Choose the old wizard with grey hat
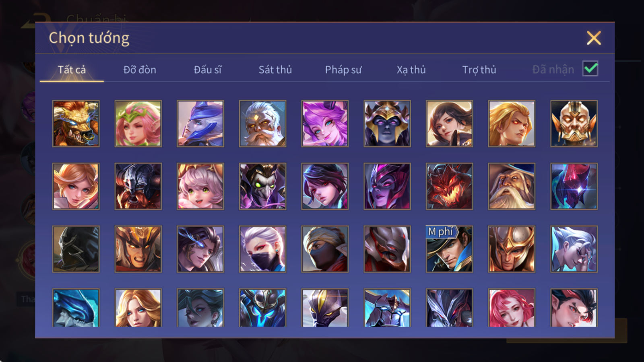This screenshot has width=644, height=362. (512, 186)
